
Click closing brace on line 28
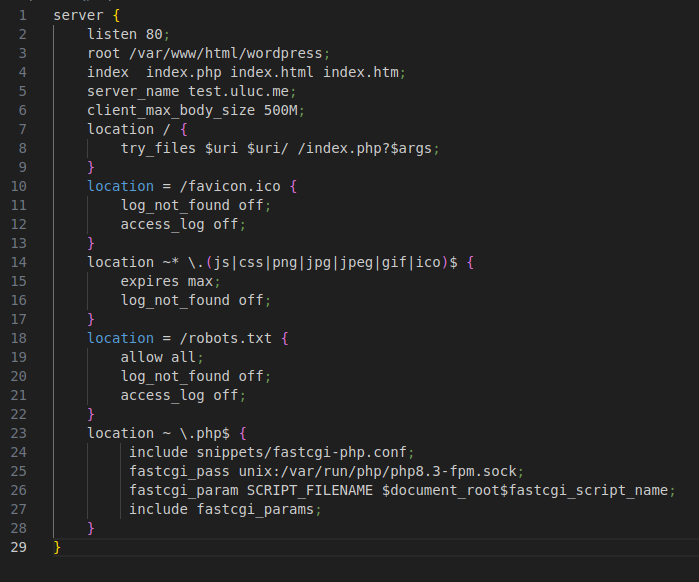click(x=91, y=529)
